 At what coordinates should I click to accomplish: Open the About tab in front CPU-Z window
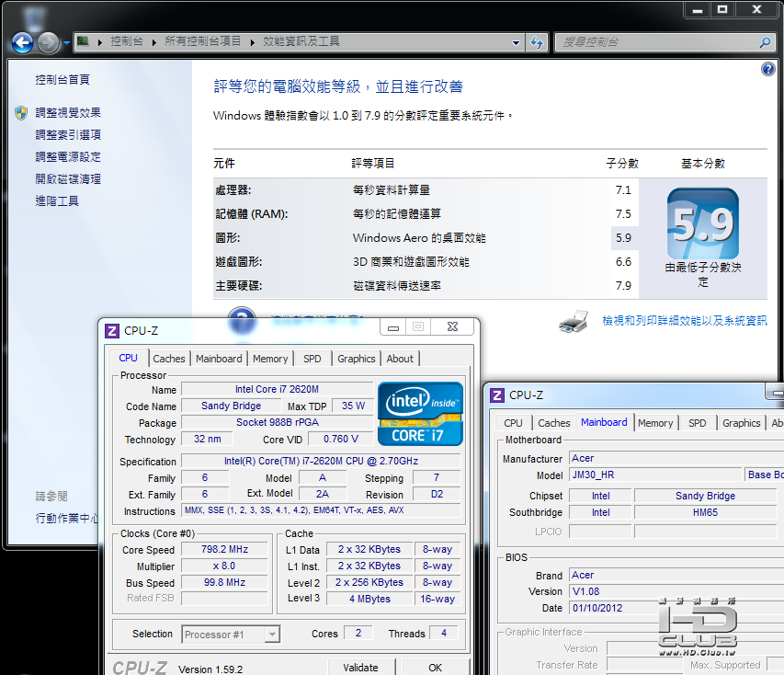pyautogui.click(x=400, y=359)
